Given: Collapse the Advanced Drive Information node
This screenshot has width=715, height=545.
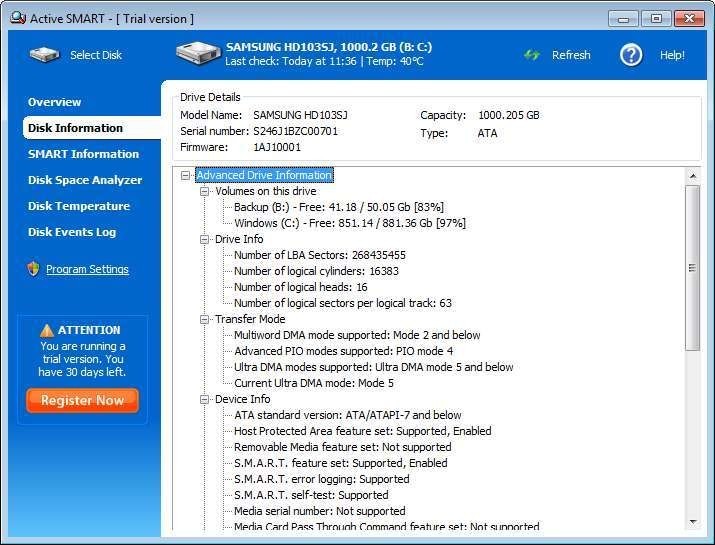Looking at the screenshot, I should pyautogui.click(x=185, y=175).
